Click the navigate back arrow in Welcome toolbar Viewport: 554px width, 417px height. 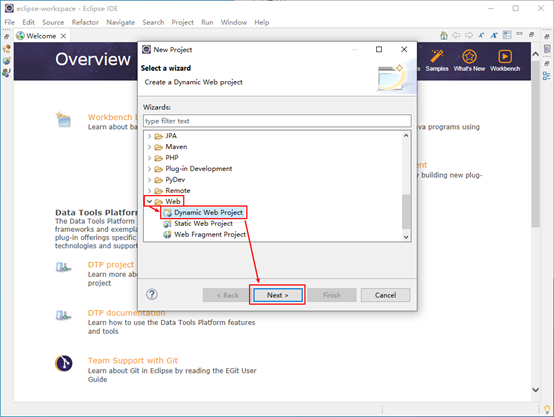[456, 35]
